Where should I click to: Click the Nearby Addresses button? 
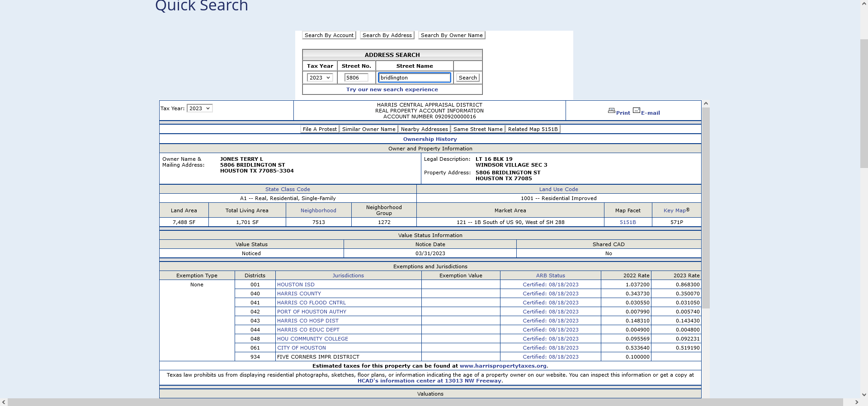(x=425, y=129)
